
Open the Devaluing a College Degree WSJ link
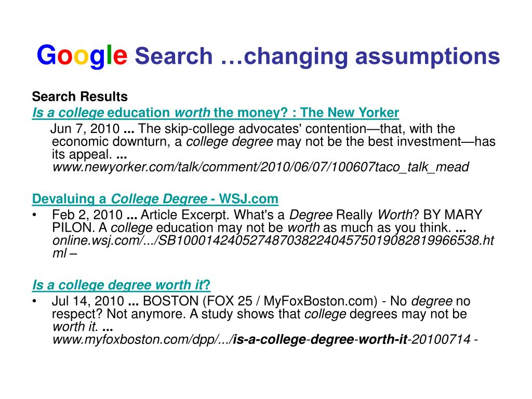(155, 199)
